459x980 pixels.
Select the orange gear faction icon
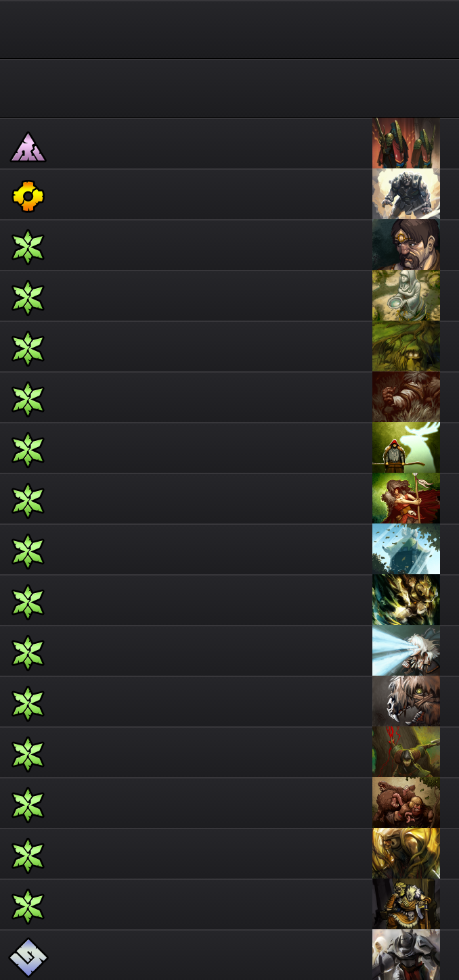(x=28, y=196)
